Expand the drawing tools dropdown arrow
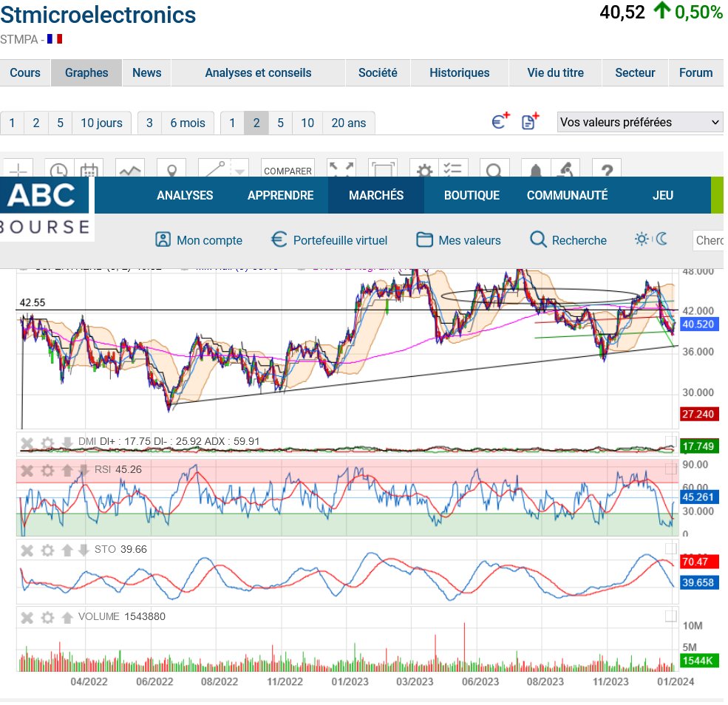 239,171
